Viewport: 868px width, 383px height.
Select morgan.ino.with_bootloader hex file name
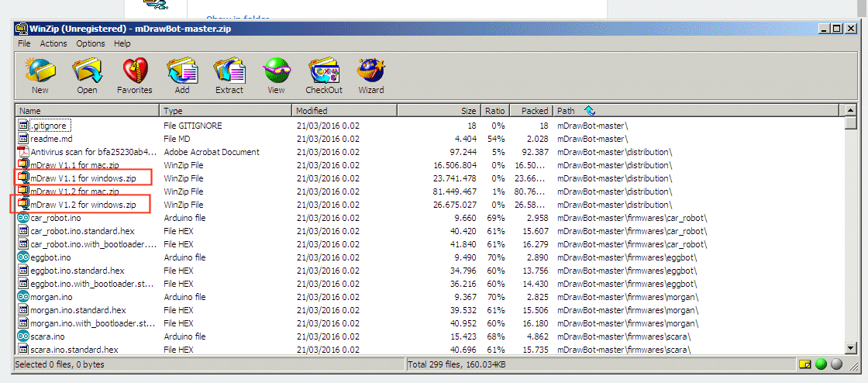pyautogui.click(x=92, y=323)
